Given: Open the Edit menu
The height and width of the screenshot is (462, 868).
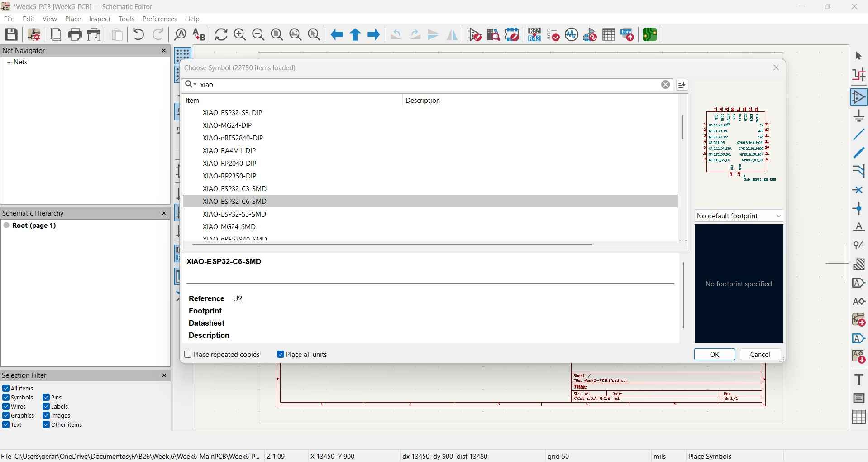Looking at the screenshot, I should point(29,19).
